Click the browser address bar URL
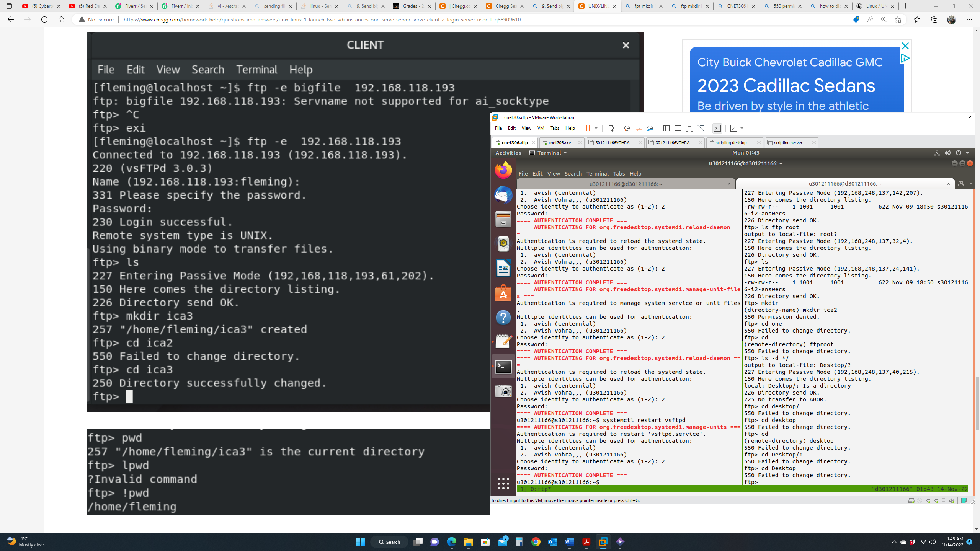This screenshot has height=551, width=980. [322, 20]
